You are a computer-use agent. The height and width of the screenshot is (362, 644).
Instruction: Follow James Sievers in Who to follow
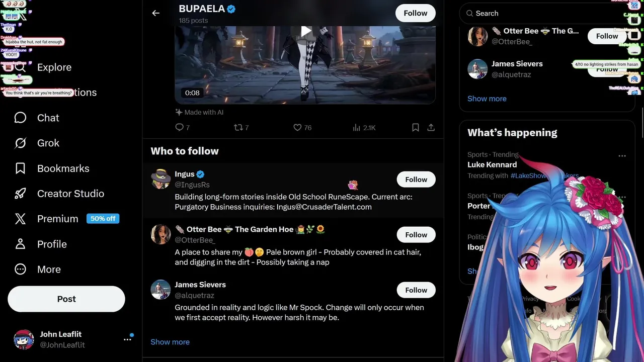click(416, 290)
